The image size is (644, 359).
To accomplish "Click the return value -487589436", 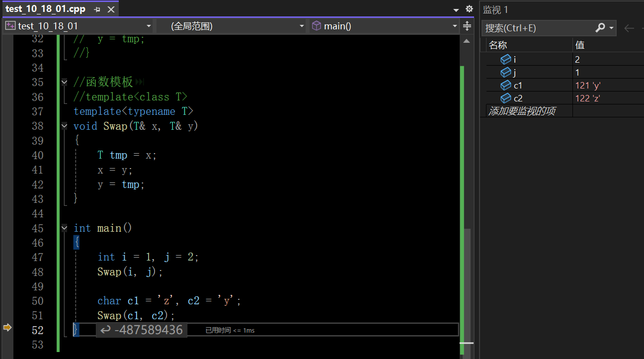I will [x=149, y=330].
